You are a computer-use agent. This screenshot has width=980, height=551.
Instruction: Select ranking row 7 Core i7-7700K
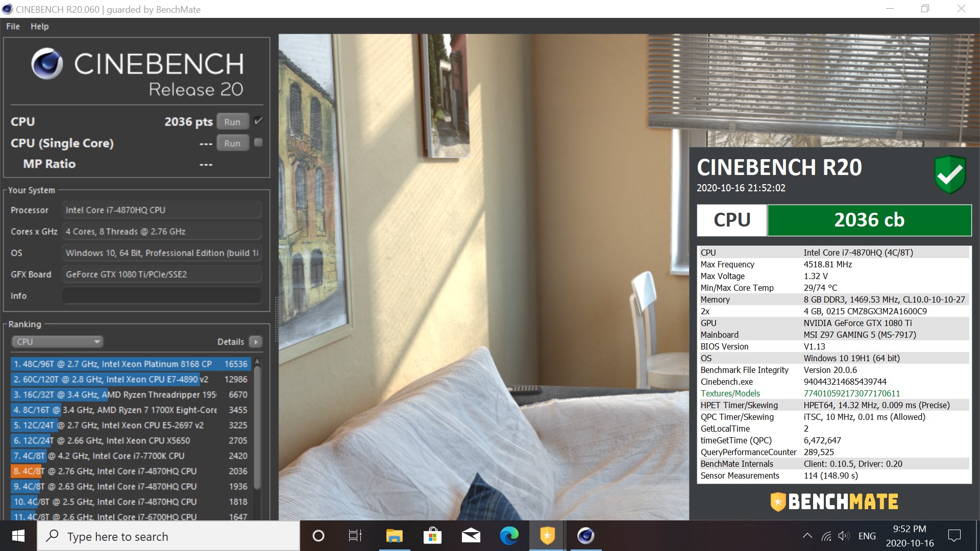tap(131, 456)
